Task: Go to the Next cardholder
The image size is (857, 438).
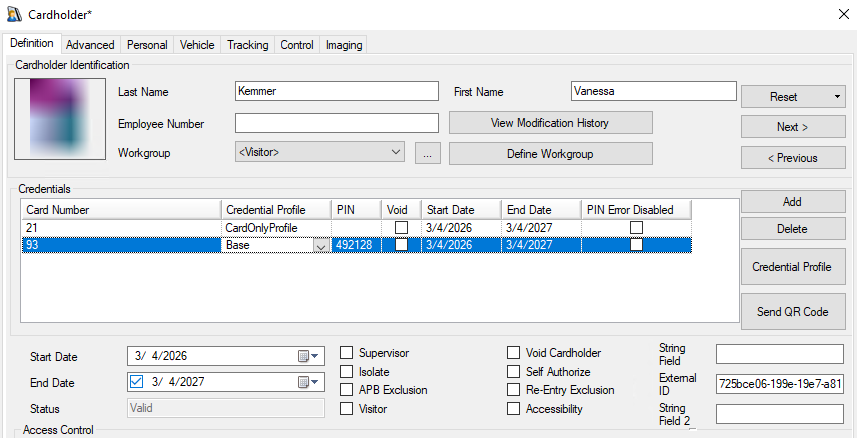Action: 792,127
